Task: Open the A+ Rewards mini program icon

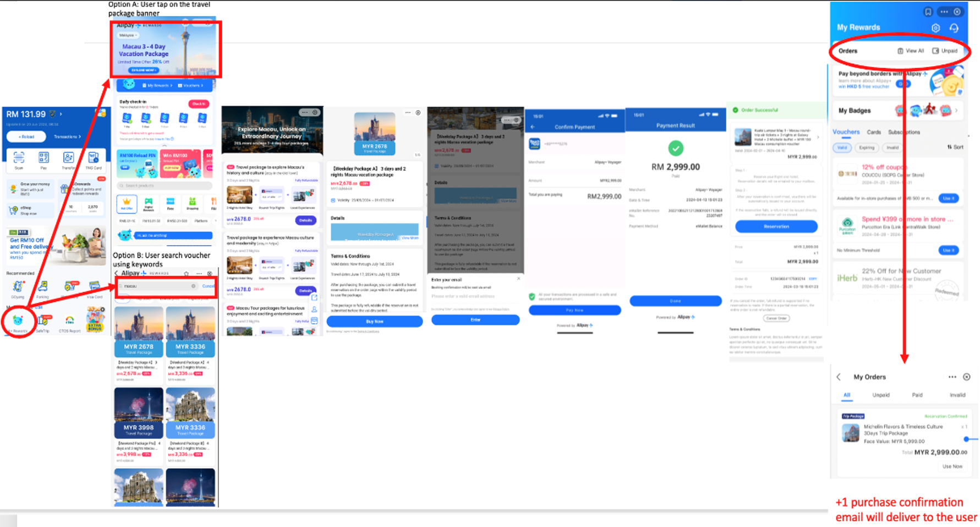Action: (18, 320)
